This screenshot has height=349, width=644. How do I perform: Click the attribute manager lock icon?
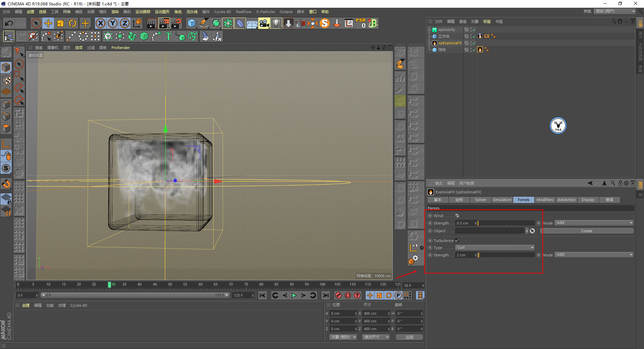(620, 183)
